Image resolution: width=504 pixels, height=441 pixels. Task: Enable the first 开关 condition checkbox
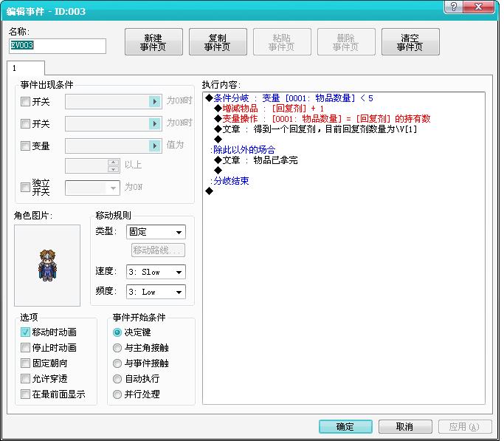(x=25, y=102)
